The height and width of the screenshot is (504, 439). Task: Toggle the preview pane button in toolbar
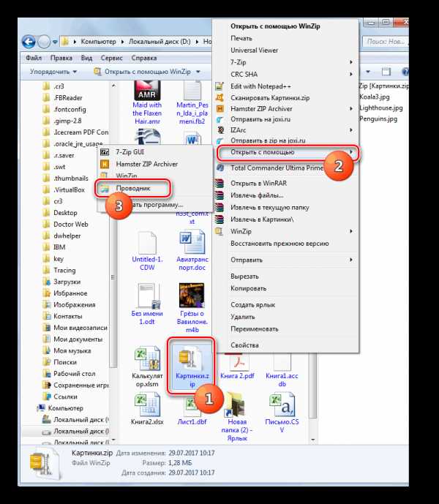pos(386,72)
